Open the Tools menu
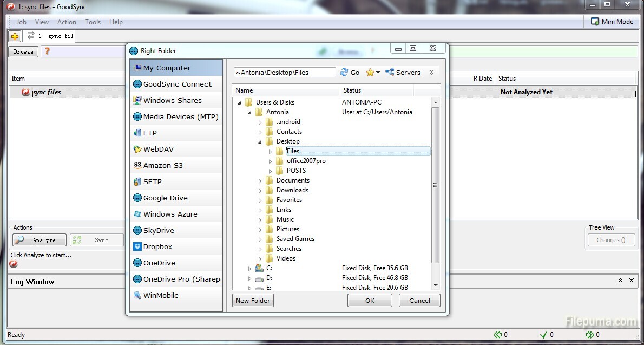 93,22
